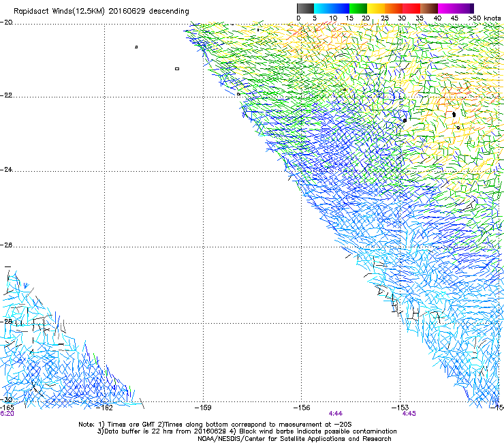Click the blue 10-15 knots legend swatch
Screen dimensions: 504x443
point(341,8)
